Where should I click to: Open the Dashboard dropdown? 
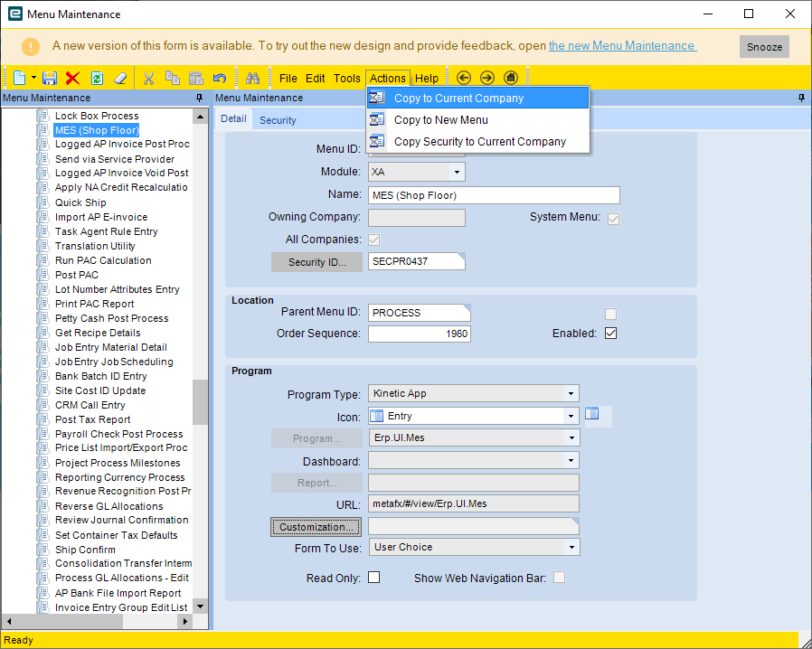[571, 461]
